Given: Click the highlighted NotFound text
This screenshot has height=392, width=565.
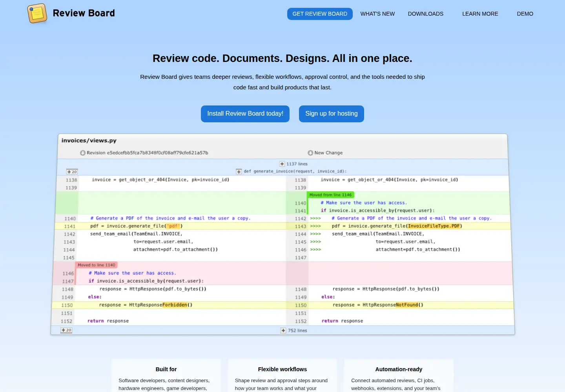Looking at the screenshot, I should (x=407, y=305).
